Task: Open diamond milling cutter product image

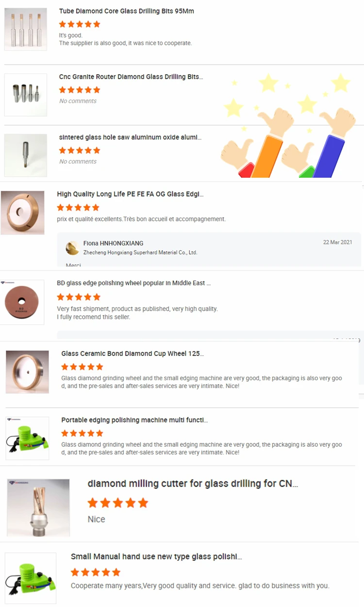Action: (38, 507)
